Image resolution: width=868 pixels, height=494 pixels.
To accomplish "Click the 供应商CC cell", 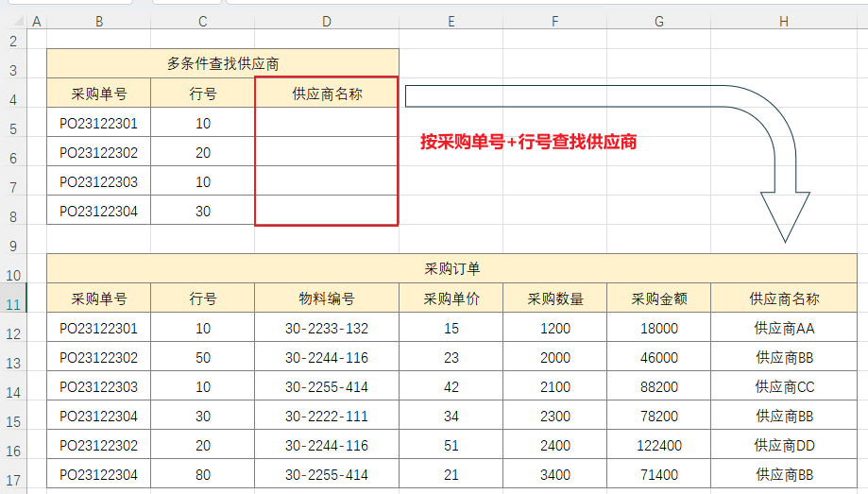I will (x=784, y=386).
